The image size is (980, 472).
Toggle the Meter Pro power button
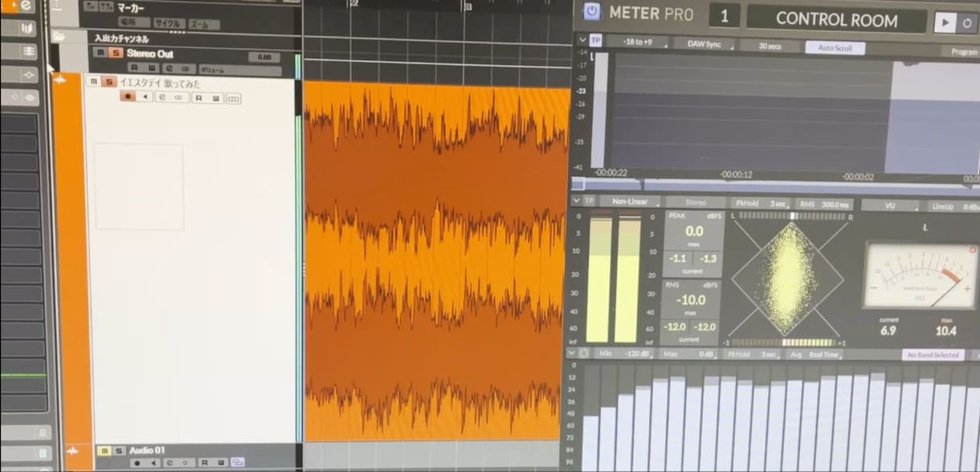point(591,11)
